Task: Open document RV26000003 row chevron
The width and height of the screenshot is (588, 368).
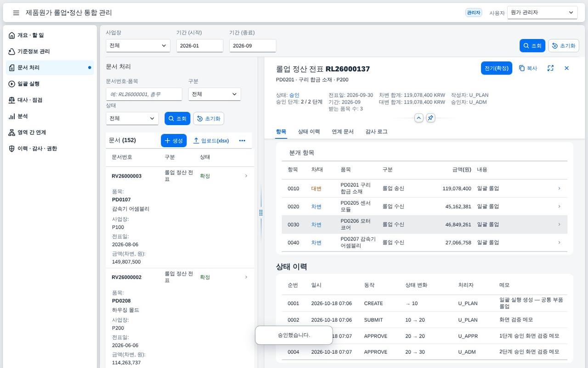Action: coord(246,176)
